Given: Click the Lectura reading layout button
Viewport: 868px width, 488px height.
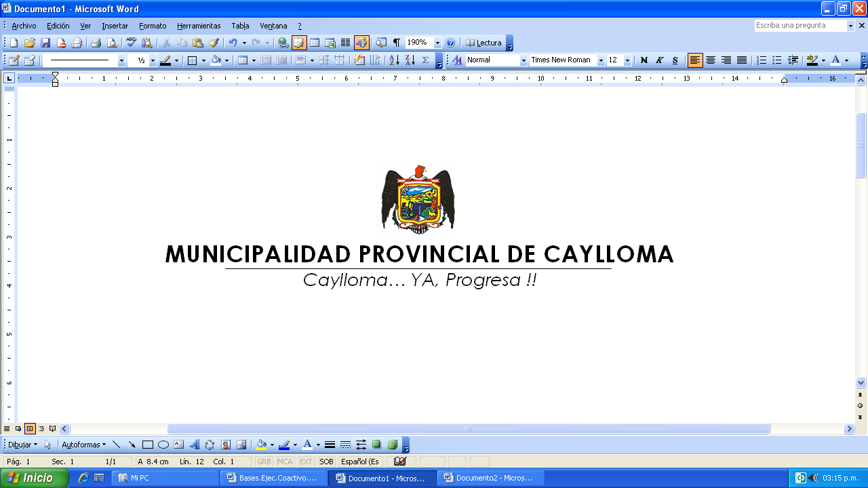Looking at the screenshot, I should coord(484,43).
